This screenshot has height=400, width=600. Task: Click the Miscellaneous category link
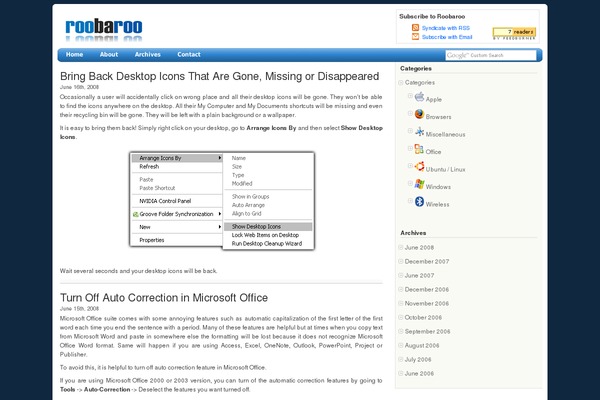click(x=445, y=134)
